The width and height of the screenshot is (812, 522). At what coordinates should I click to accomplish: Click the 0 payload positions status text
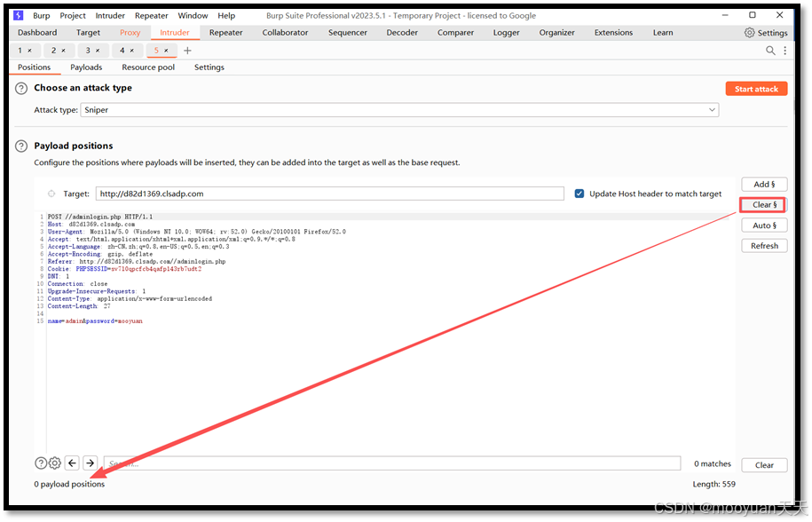[x=69, y=484]
